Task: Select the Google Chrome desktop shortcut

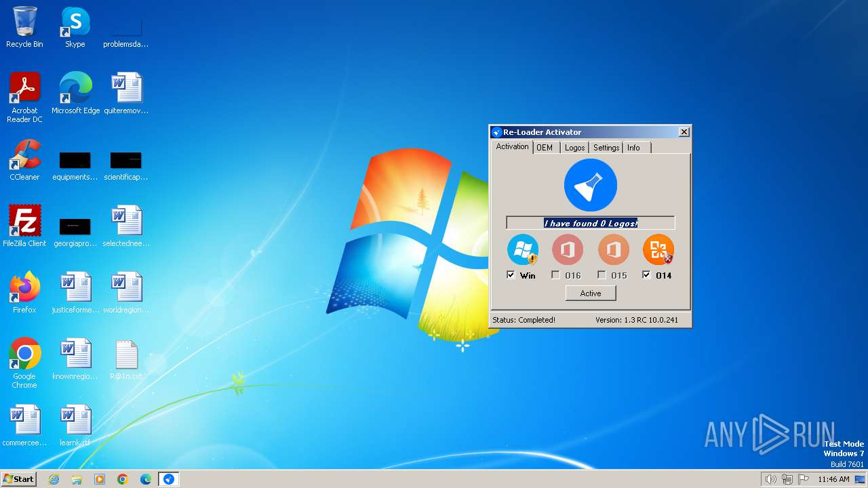Action: (24, 363)
